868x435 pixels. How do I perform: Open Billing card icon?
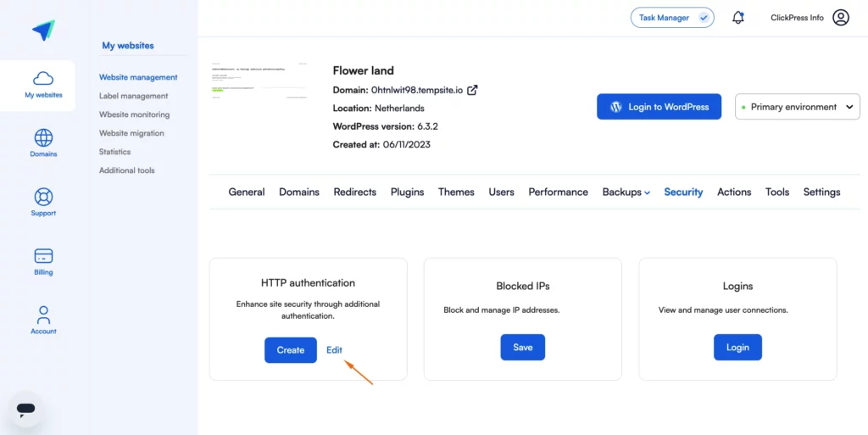pyautogui.click(x=43, y=256)
